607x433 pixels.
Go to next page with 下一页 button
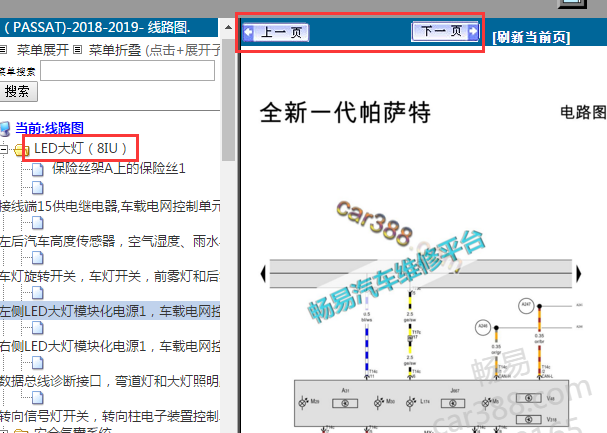446,31
